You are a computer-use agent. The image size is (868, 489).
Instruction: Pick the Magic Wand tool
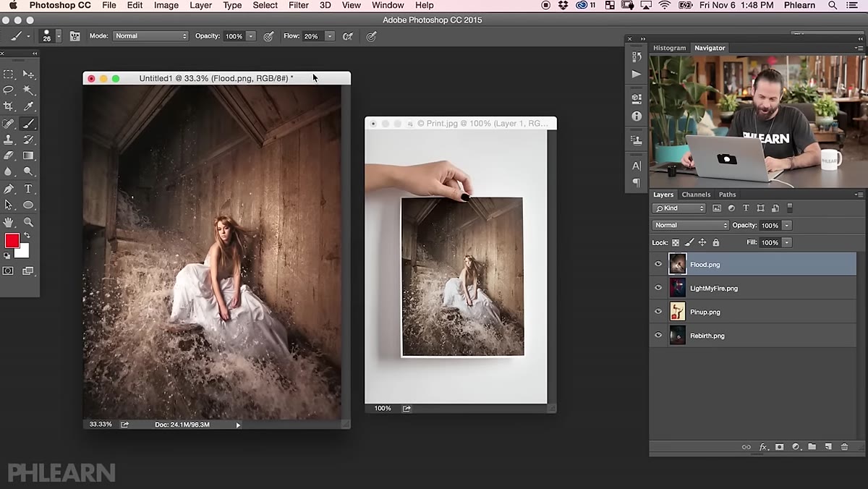pos(28,90)
